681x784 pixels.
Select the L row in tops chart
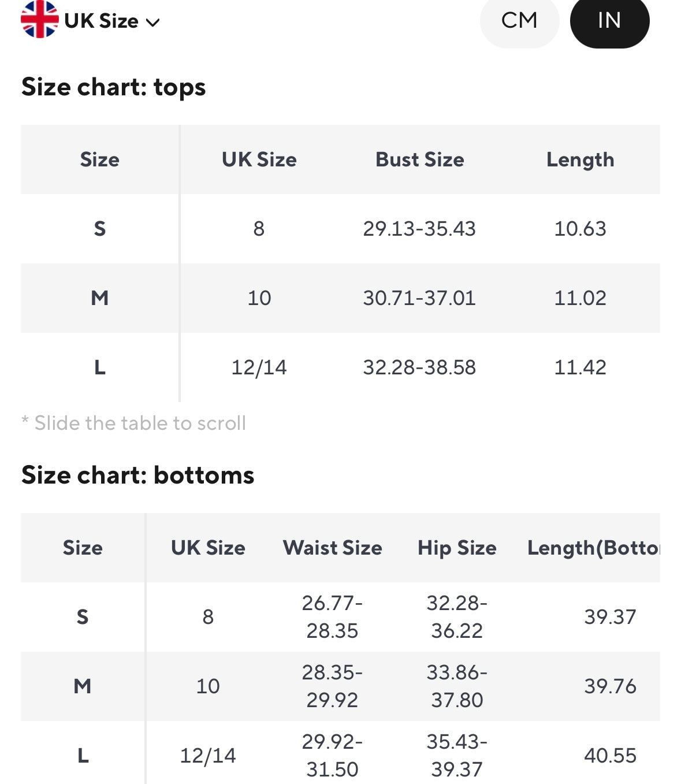[99, 367]
